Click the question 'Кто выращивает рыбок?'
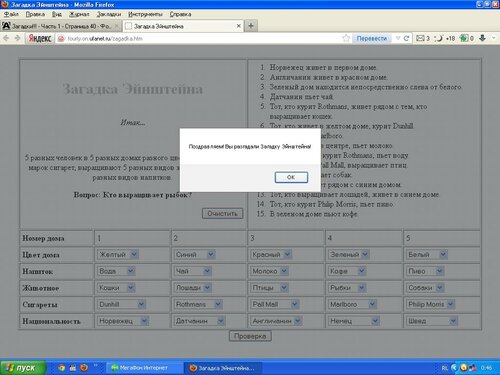This screenshot has height=375, width=500. (147, 195)
